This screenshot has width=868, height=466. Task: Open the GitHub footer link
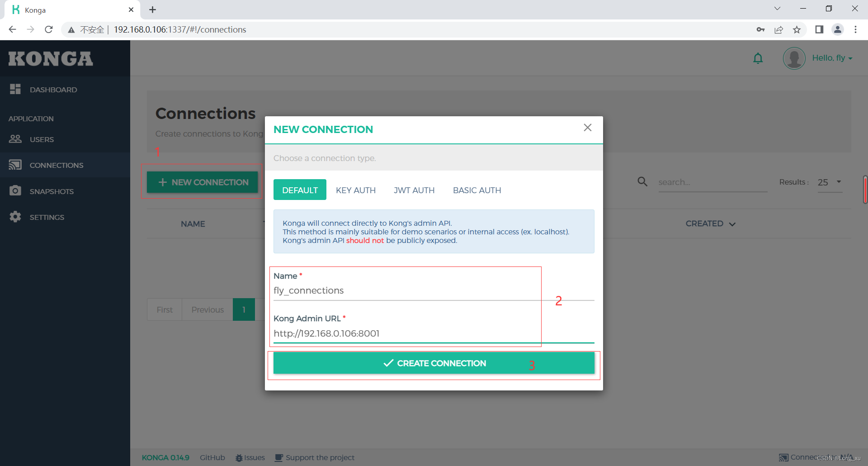pos(212,457)
